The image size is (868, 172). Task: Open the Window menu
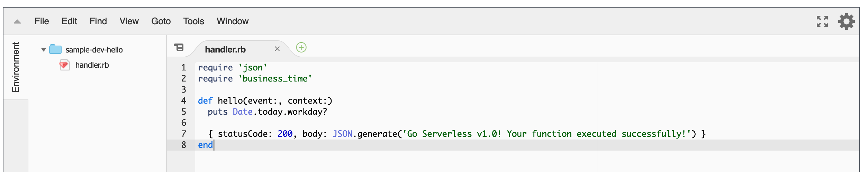(233, 21)
